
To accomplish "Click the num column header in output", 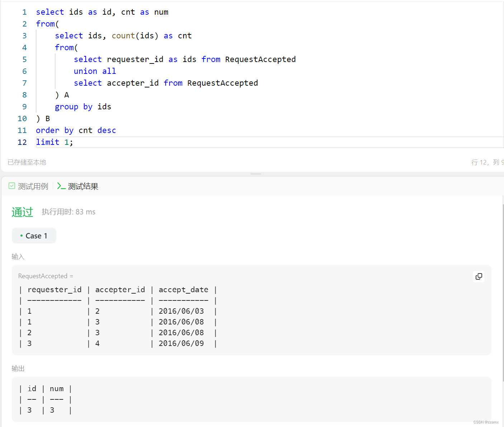I will click(57, 389).
